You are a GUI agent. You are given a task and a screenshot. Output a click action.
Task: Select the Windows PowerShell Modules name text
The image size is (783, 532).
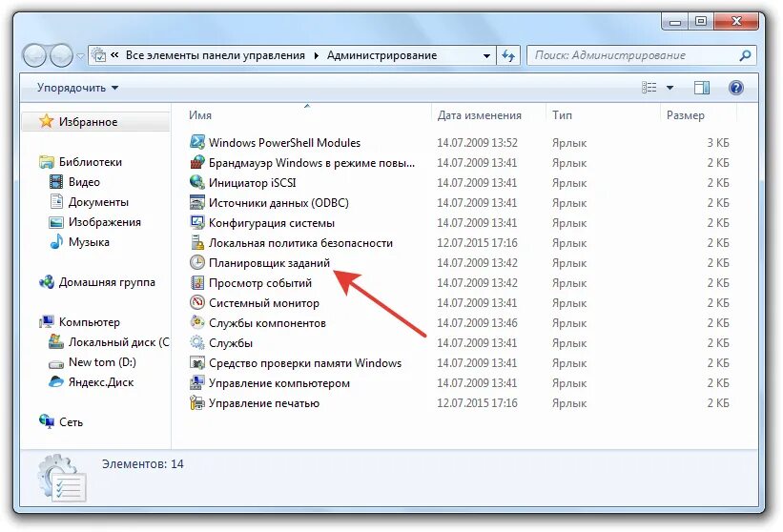click(284, 143)
